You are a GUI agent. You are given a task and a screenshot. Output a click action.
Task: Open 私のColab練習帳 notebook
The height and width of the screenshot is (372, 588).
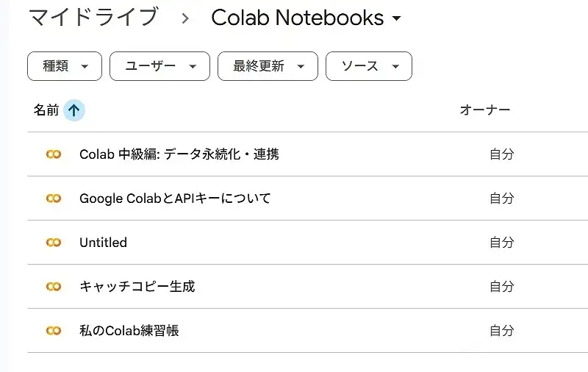click(x=129, y=331)
